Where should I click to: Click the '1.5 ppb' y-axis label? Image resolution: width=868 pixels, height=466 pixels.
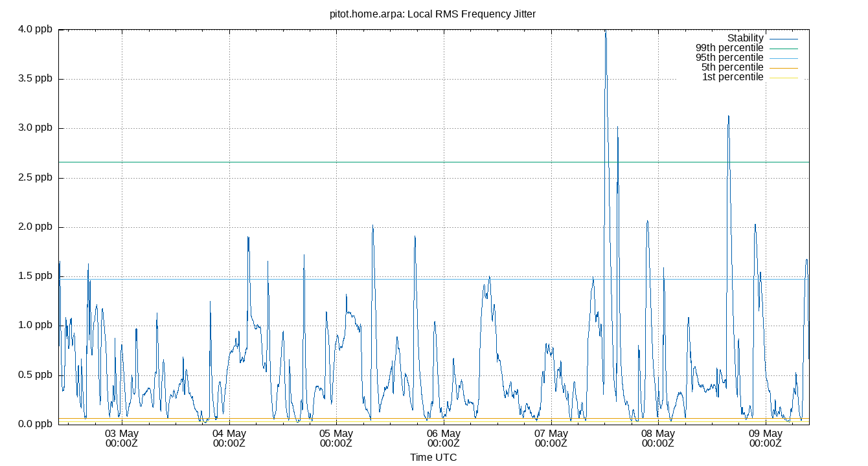pos(34,276)
